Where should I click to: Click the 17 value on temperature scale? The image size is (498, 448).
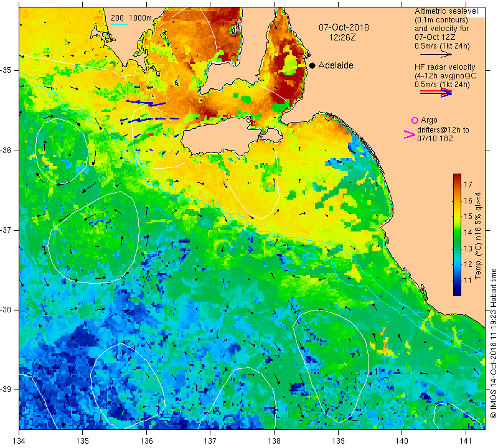(468, 184)
